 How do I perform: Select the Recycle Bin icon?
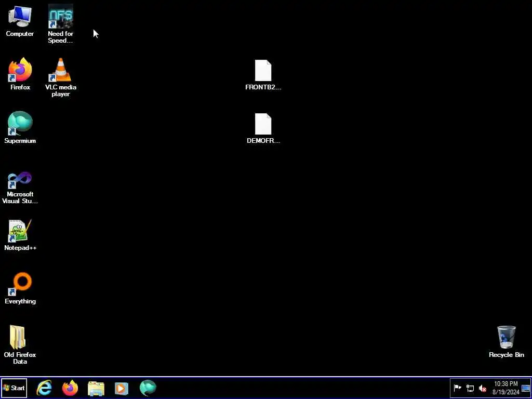[506, 342]
